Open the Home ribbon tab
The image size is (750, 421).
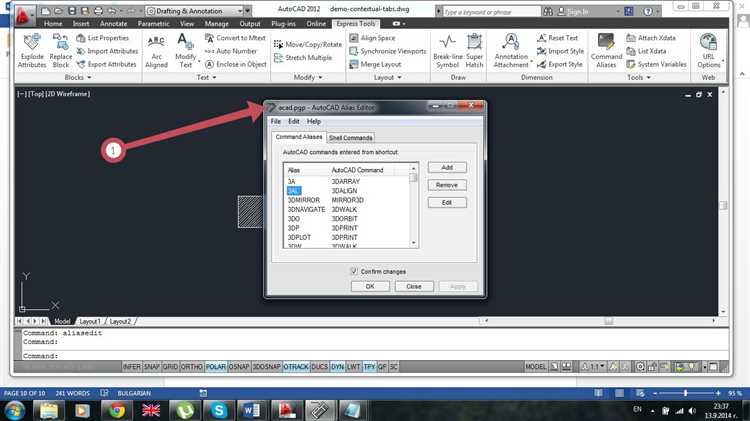[x=53, y=23]
